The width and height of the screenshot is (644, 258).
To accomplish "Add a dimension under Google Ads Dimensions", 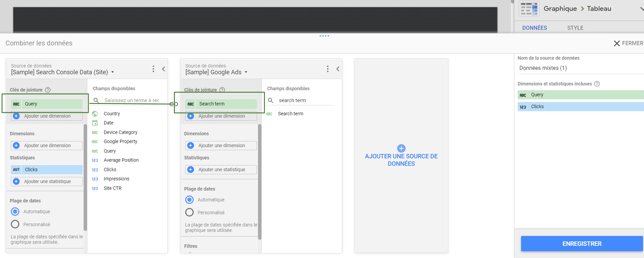I will pyautogui.click(x=221, y=145).
